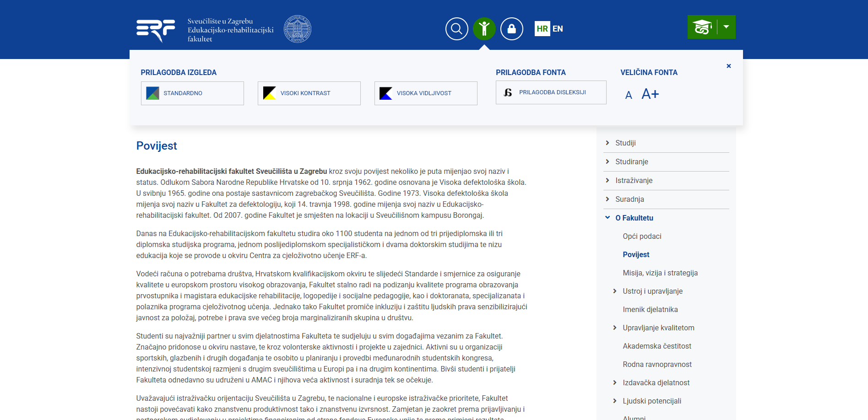Screen dimensions: 868x420
Task: Switch language to HR
Action: [x=542, y=28]
